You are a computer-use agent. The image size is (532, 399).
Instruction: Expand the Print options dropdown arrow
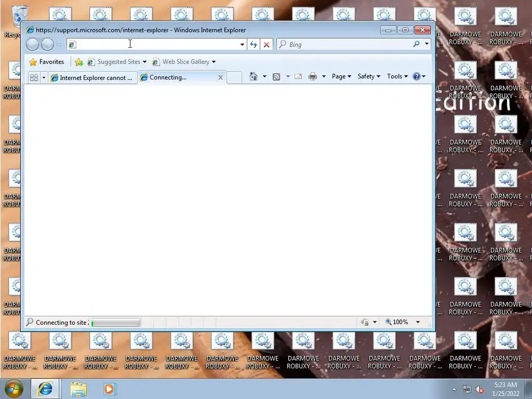click(x=324, y=76)
